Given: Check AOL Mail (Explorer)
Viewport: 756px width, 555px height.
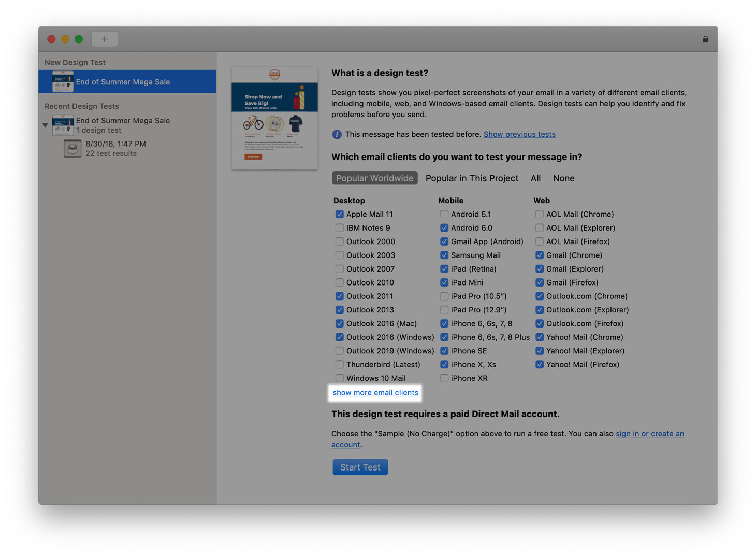Looking at the screenshot, I should tap(540, 228).
